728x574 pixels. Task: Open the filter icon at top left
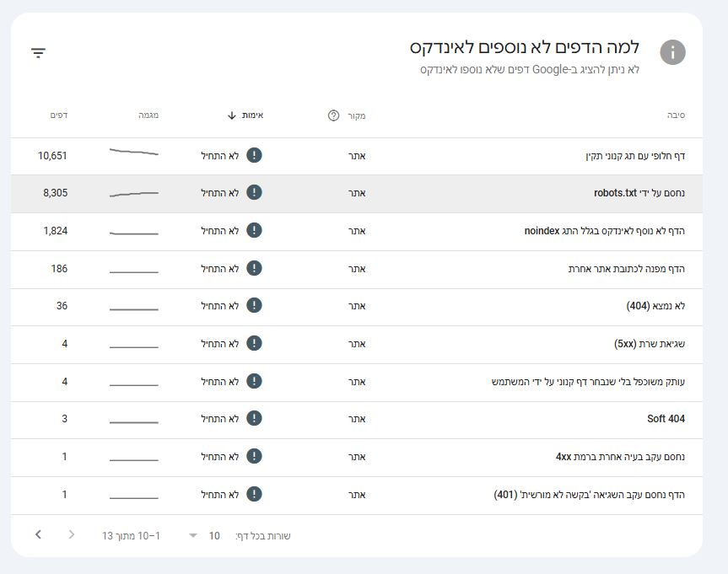pyautogui.click(x=38, y=53)
